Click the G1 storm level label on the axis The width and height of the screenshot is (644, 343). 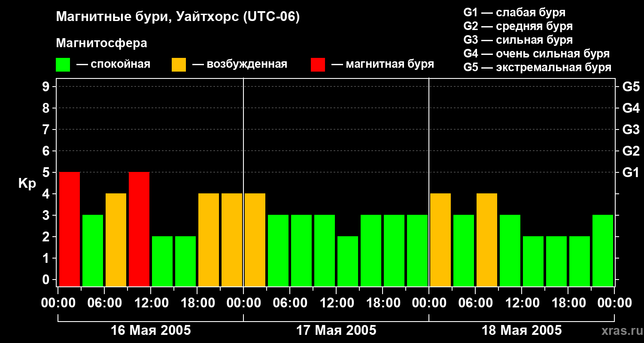pos(631,172)
